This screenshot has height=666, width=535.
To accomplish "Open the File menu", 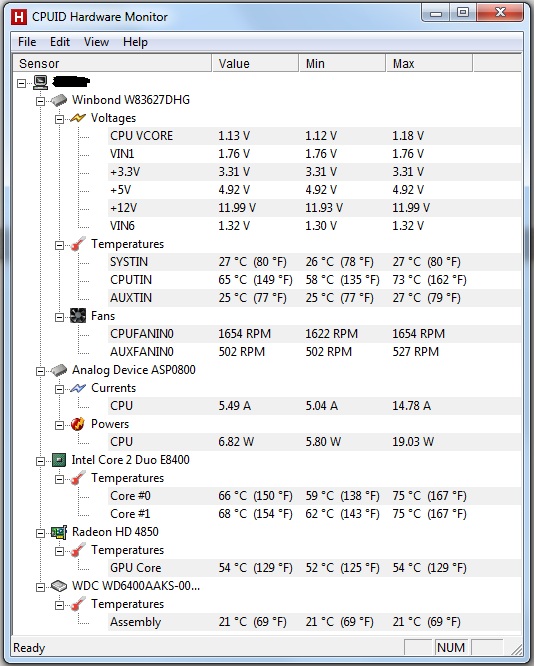I will tap(27, 42).
